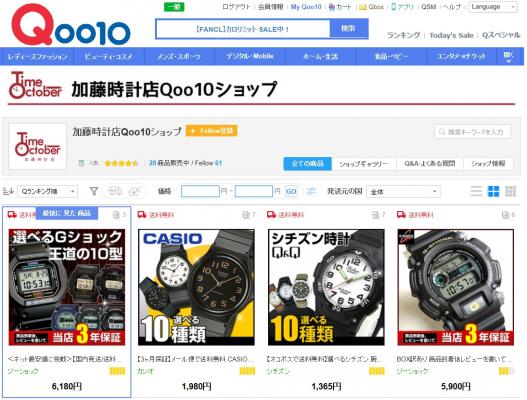Switch to list view layout icon
The height and width of the screenshot is (400, 527).
pyautogui.click(x=476, y=191)
